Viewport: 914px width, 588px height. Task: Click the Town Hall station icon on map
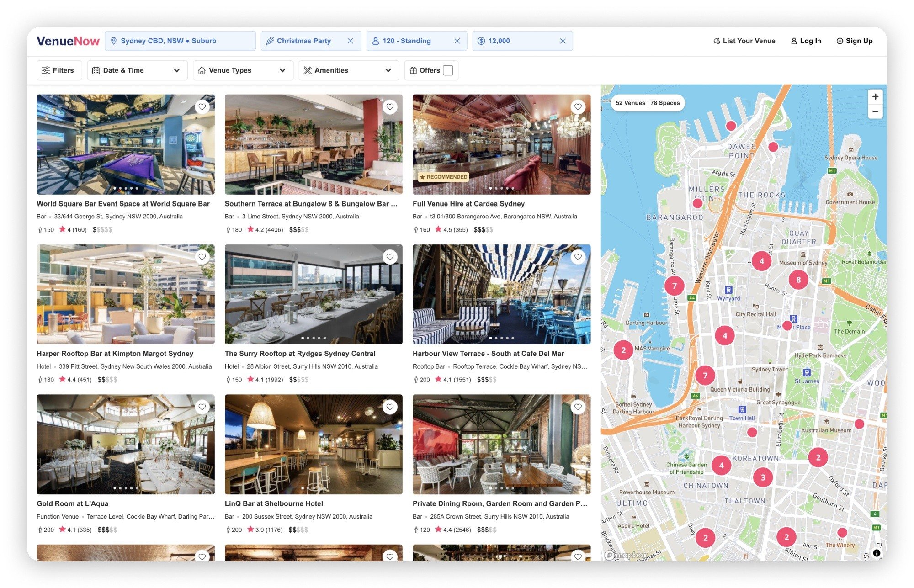(x=742, y=410)
